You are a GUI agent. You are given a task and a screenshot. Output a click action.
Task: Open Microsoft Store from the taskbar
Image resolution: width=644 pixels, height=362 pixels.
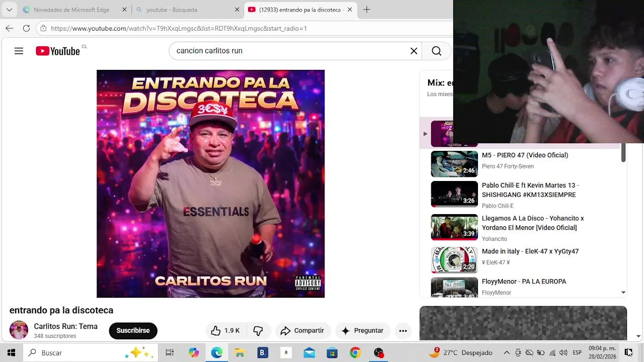pyautogui.click(x=332, y=353)
